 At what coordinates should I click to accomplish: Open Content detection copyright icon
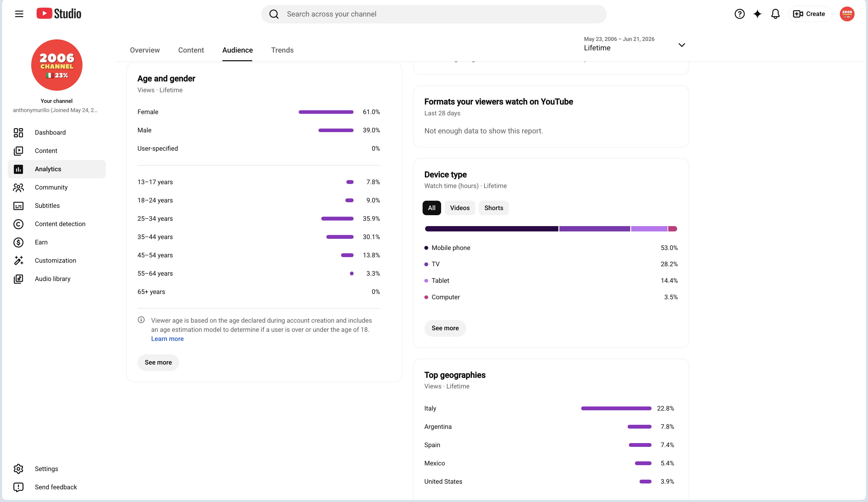point(18,224)
